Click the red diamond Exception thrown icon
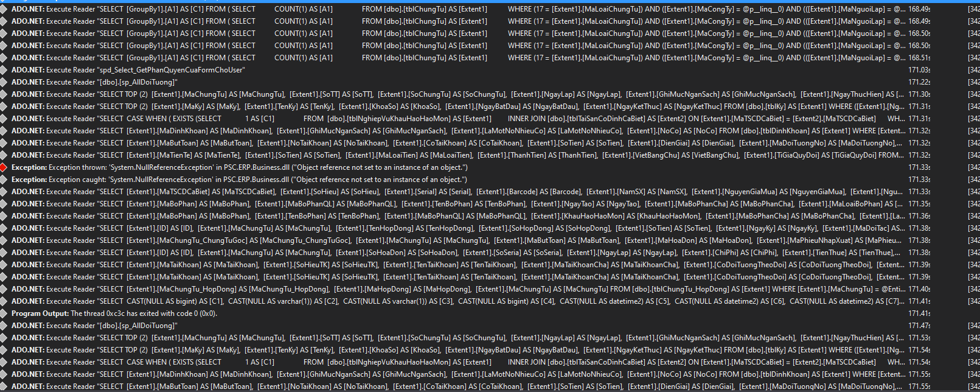 4,167
